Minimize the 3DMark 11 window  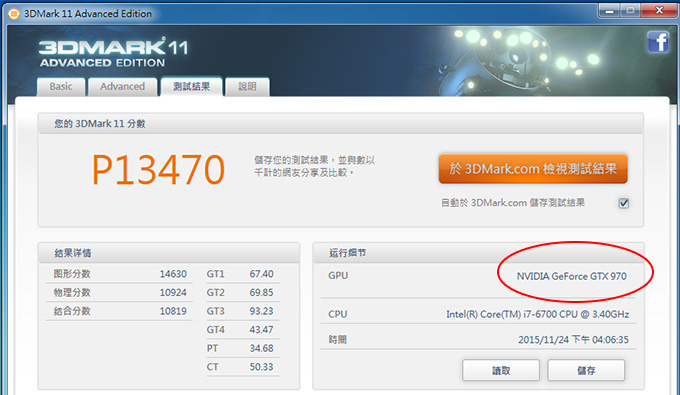[x=609, y=10]
